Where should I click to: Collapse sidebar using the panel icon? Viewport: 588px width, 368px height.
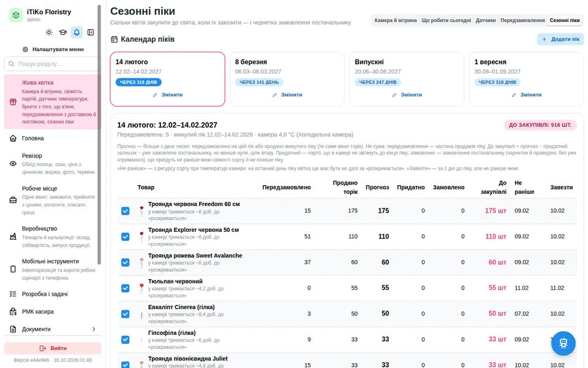pos(91,33)
